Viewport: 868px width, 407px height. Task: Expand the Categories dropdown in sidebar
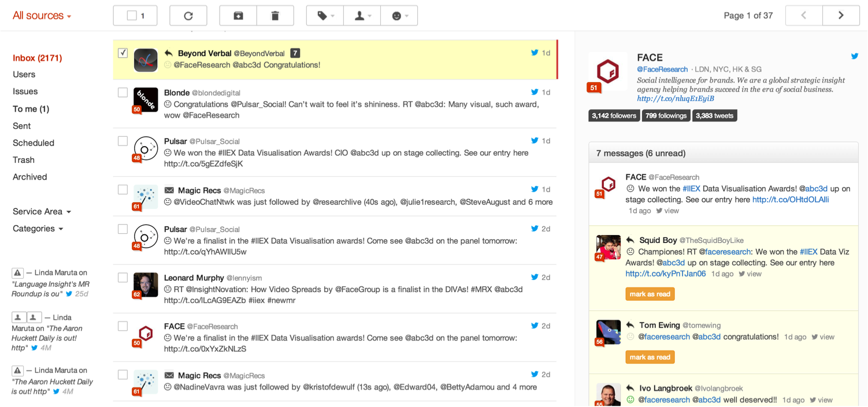38,229
